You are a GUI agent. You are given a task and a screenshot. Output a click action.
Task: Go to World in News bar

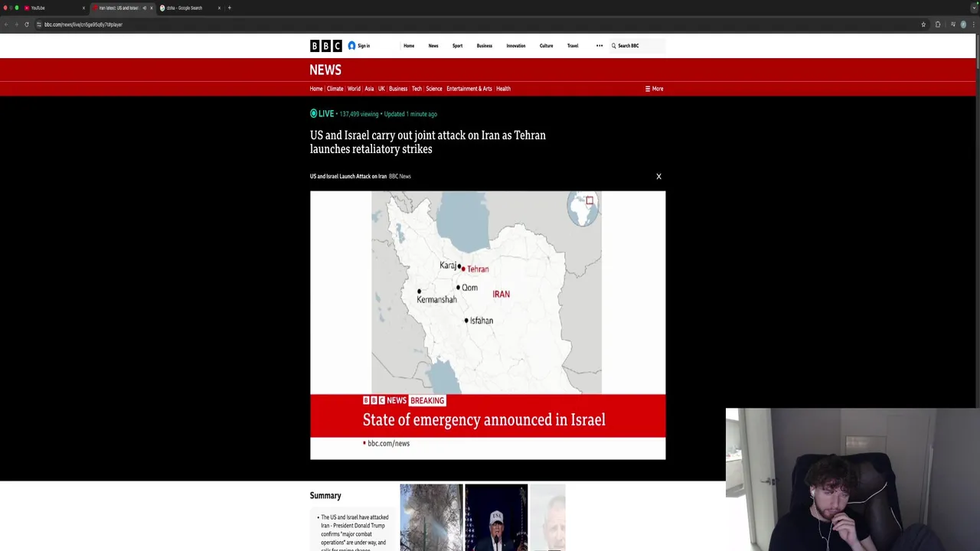coord(354,89)
